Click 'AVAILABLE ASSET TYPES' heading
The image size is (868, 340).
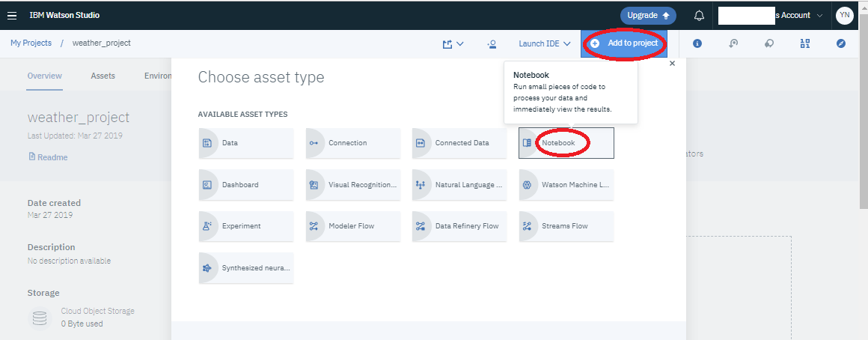click(x=242, y=115)
